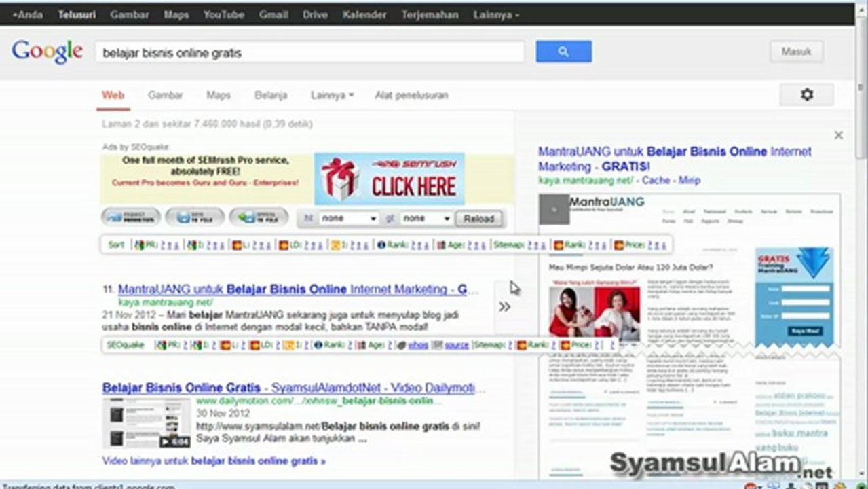Click Sitemap link in Sort bar
Screen dimensions: 868x489
coord(508,245)
